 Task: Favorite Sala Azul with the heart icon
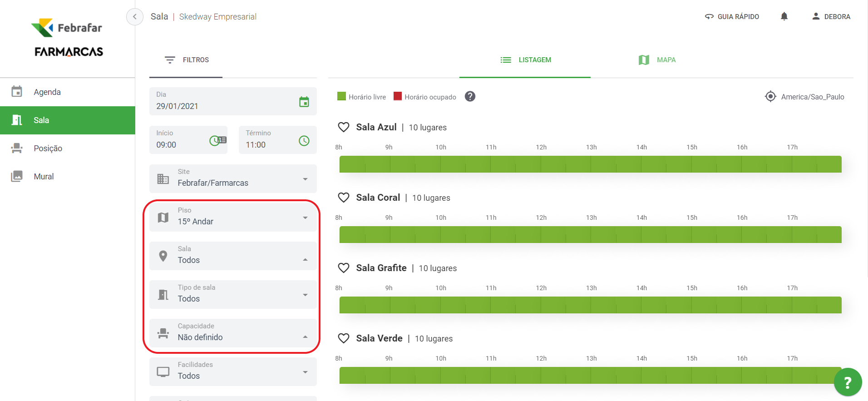(x=344, y=128)
